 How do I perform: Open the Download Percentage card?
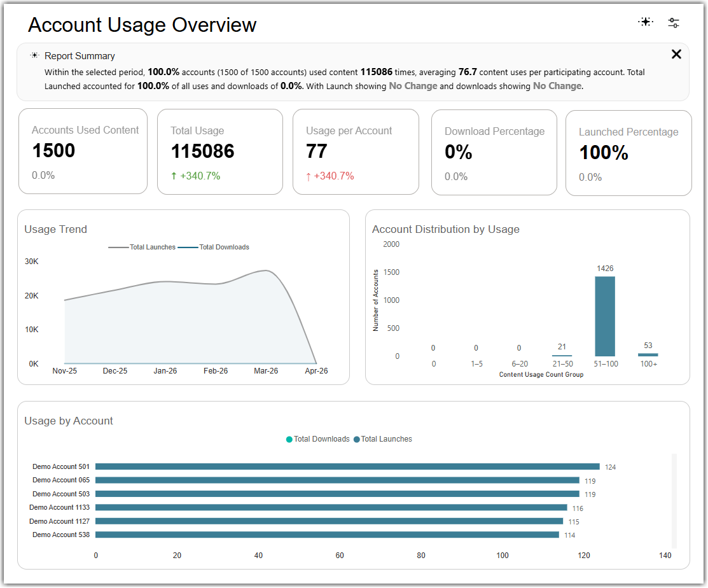[x=494, y=152]
